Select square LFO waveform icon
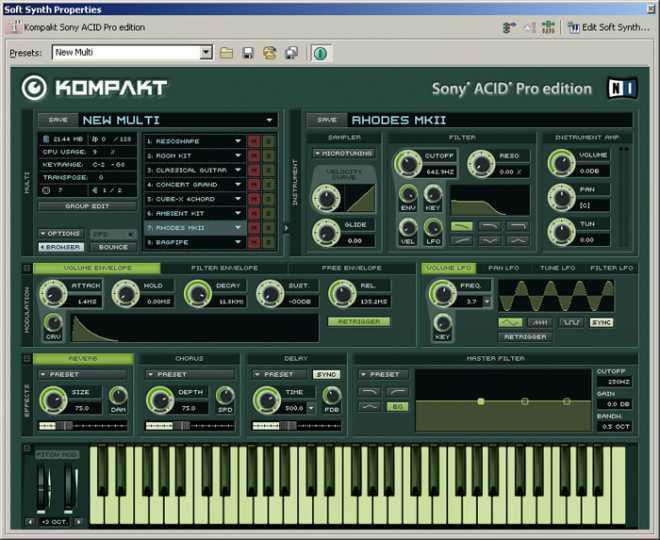This screenshot has height=540, width=660. 571,323
